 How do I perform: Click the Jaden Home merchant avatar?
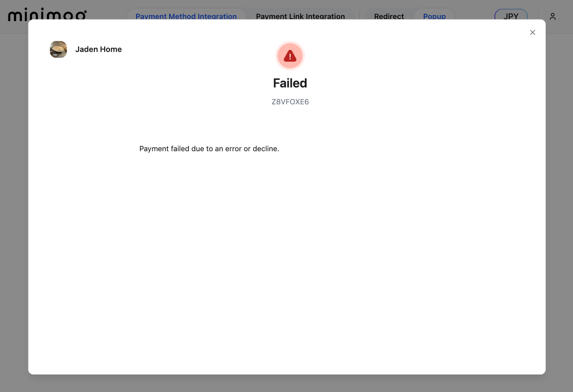click(x=58, y=49)
